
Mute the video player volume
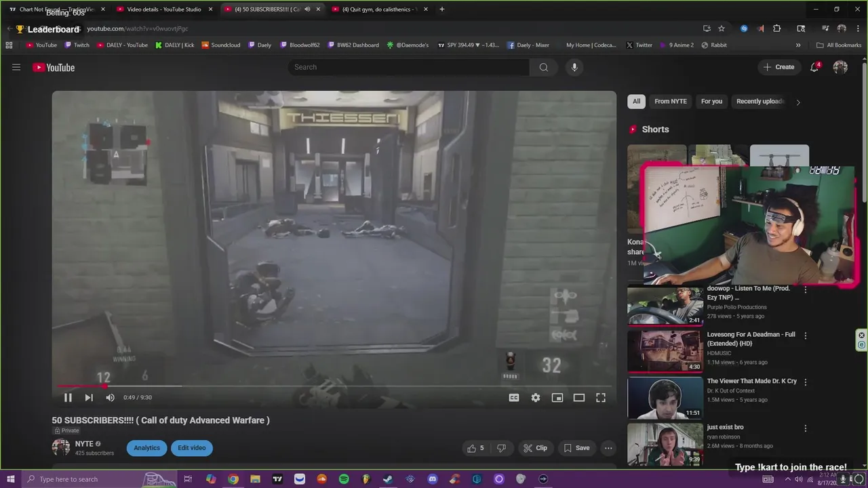(110, 398)
